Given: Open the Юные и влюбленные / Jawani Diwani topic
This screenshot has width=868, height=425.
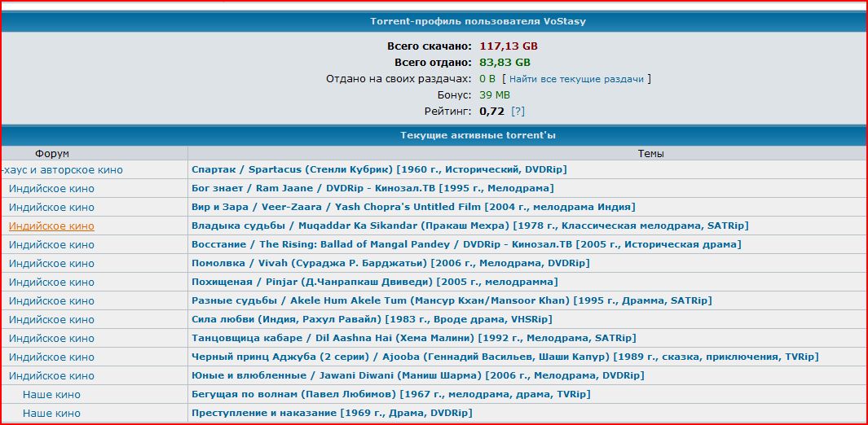Looking at the screenshot, I should [x=418, y=376].
